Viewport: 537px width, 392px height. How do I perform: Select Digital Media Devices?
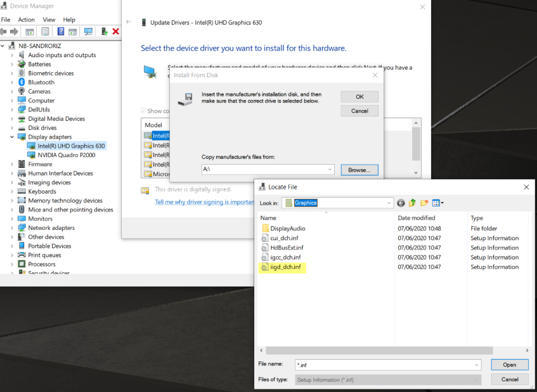(56, 118)
